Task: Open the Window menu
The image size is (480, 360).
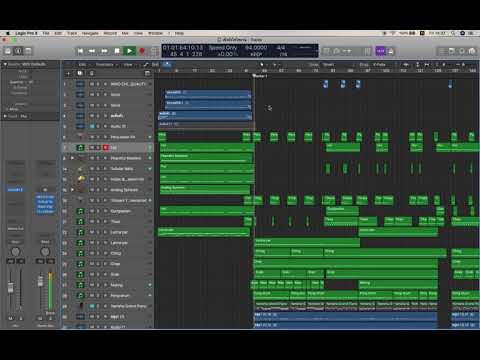Action: pos(155,33)
